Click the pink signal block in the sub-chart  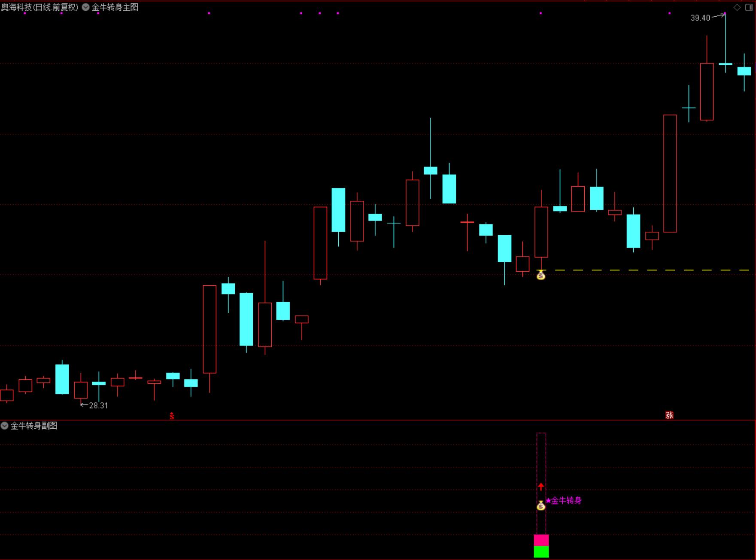click(x=541, y=540)
